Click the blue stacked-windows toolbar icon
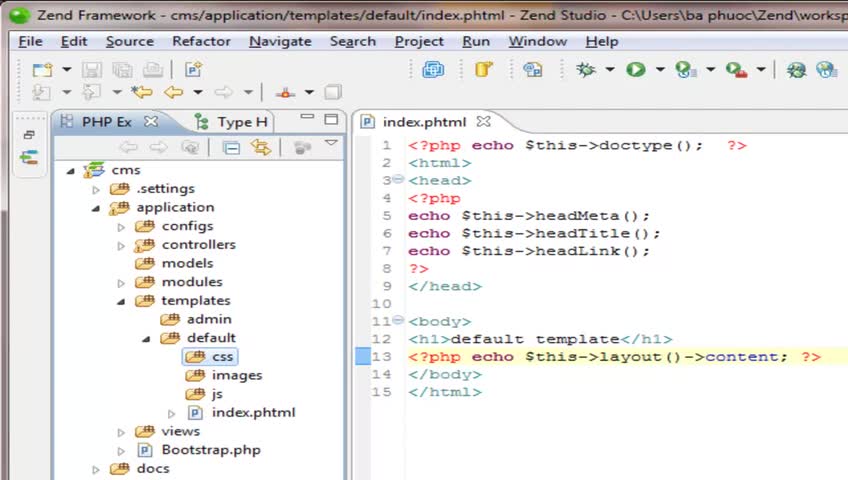The width and height of the screenshot is (848, 480). pos(433,70)
